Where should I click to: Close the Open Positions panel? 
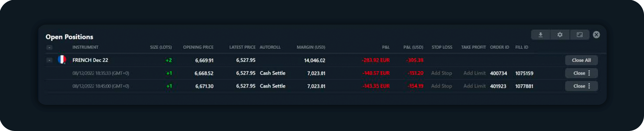coord(596,35)
